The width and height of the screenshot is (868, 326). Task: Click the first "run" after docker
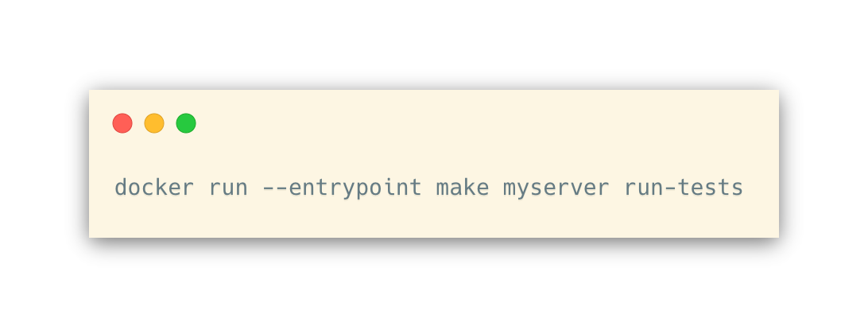[228, 188]
